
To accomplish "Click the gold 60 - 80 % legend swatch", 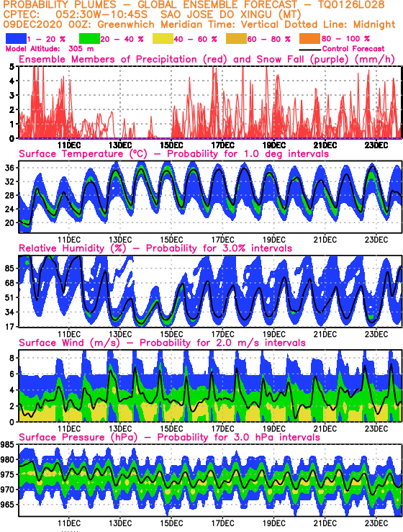I will click(x=236, y=38).
